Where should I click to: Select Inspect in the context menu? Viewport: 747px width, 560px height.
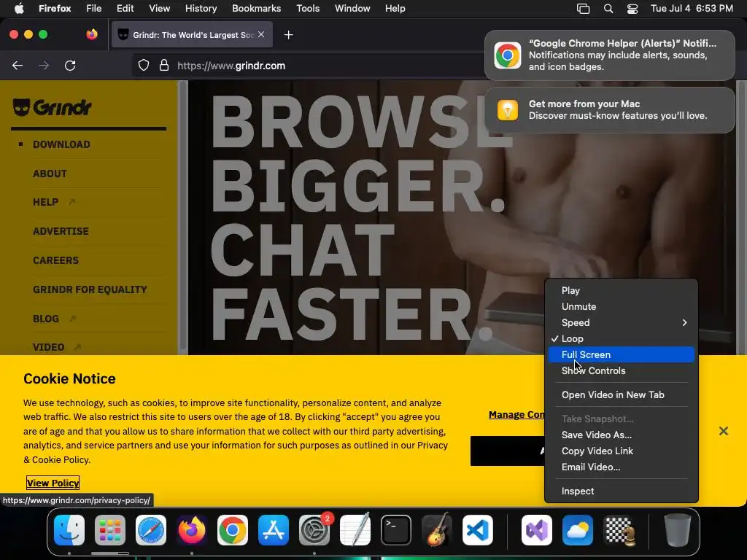point(622,491)
